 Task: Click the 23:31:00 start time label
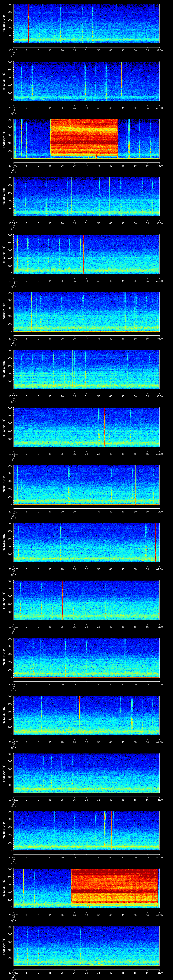pos(14,50)
